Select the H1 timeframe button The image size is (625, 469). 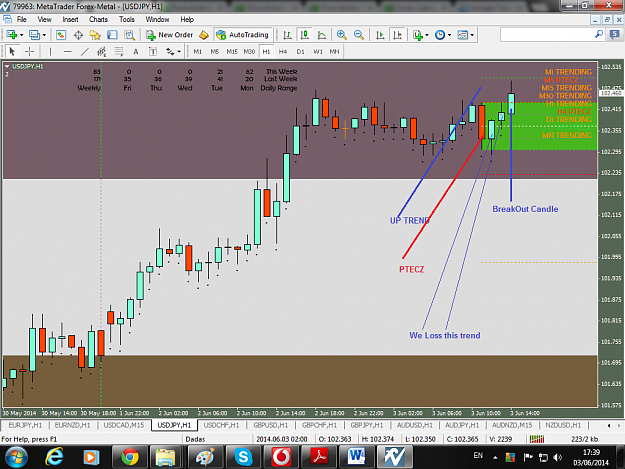tap(266, 51)
